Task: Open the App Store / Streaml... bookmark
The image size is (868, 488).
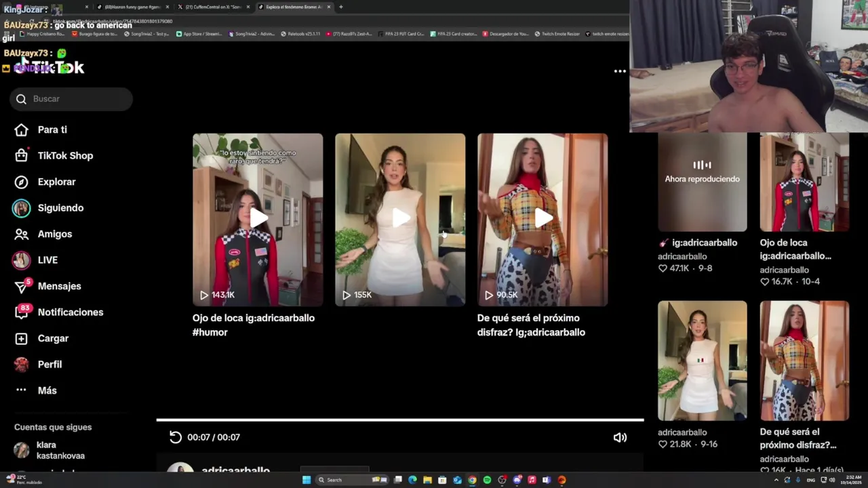Action: (x=199, y=33)
